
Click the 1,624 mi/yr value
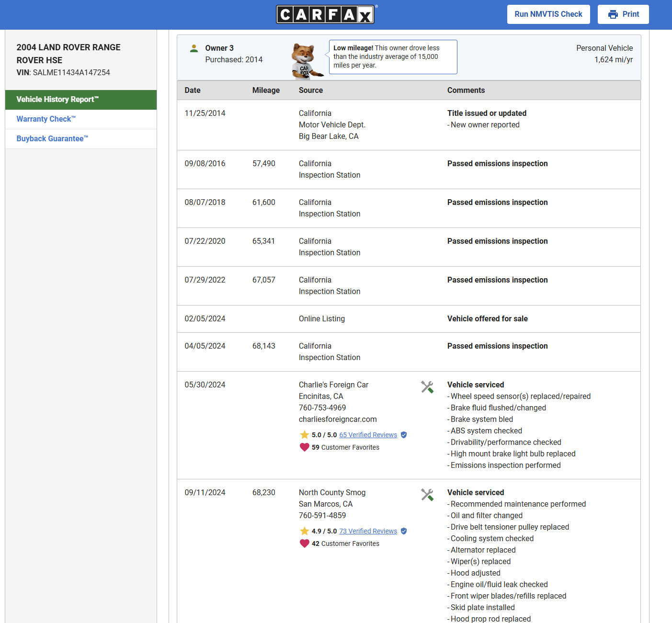pos(614,60)
